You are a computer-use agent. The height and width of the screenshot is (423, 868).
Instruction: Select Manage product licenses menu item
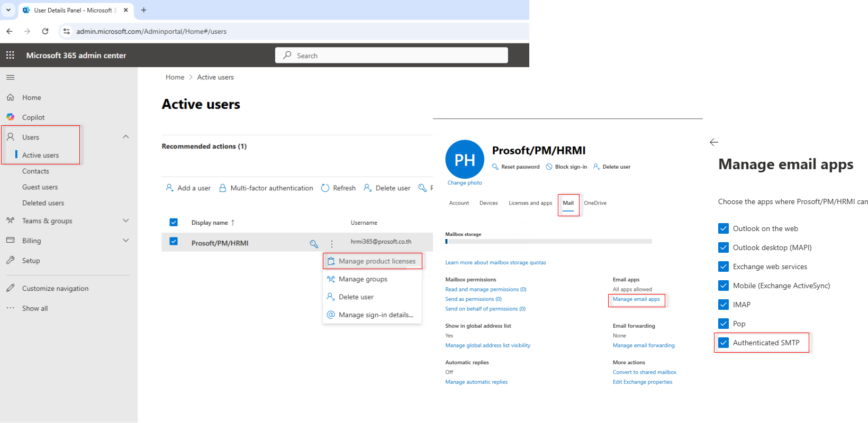tap(377, 261)
